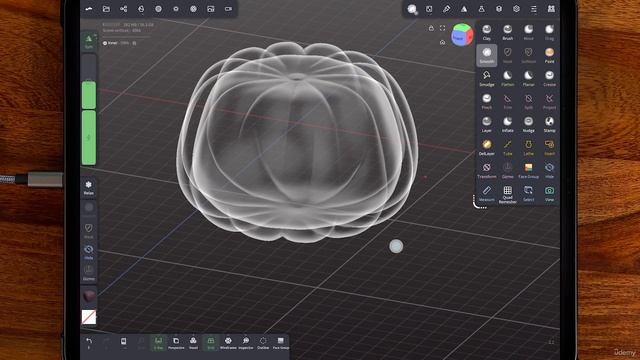Select the Pinch tool
Screen dimensions: 640x360
(487, 101)
